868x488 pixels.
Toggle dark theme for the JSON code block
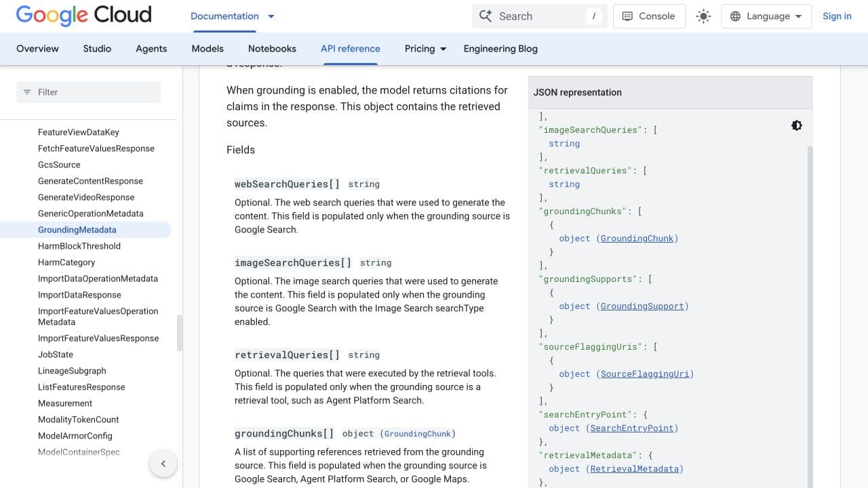[797, 125]
